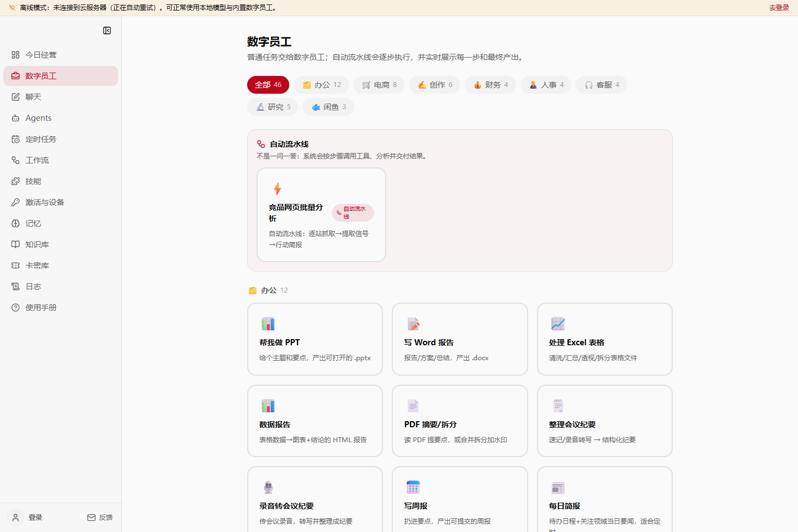
Task: Open the 整理会议纪要 card title
Action: 572,424
